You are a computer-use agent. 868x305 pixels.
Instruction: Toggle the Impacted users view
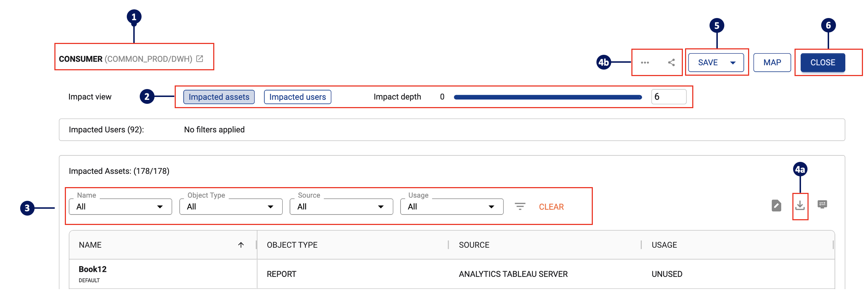297,97
